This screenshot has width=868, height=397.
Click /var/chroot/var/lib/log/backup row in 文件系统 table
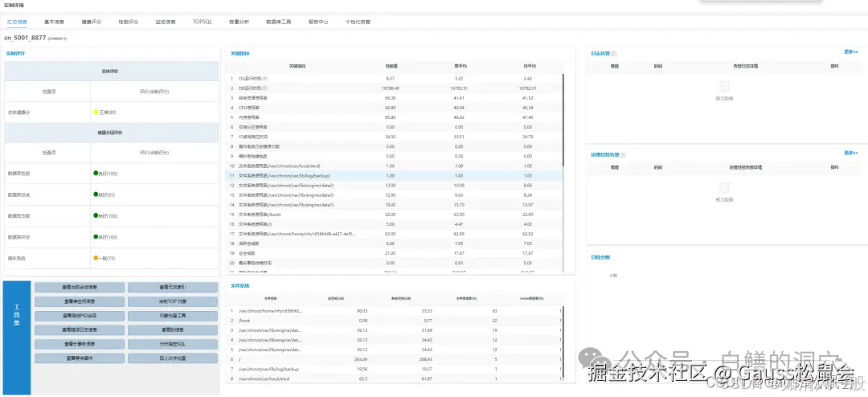pyautogui.click(x=395, y=369)
